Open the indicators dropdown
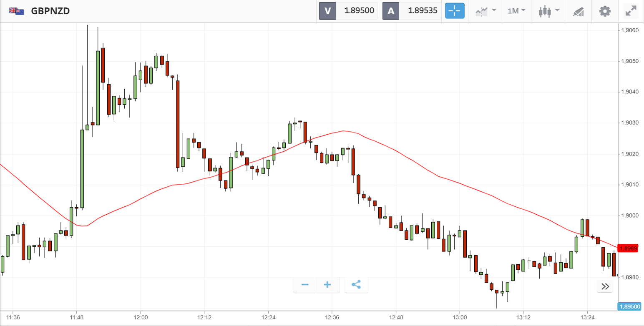The width and height of the screenshot is (644, 326). (486, 11)
